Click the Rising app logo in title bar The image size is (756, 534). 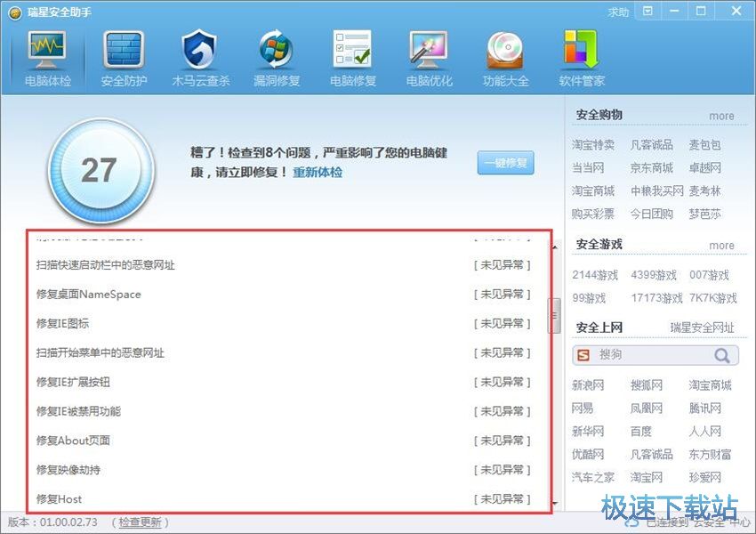tap(14, 12)
